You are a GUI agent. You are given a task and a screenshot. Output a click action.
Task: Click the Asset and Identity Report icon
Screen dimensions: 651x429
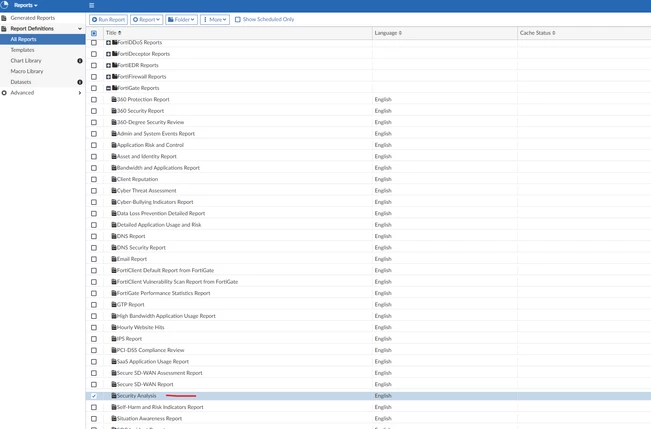114,157
